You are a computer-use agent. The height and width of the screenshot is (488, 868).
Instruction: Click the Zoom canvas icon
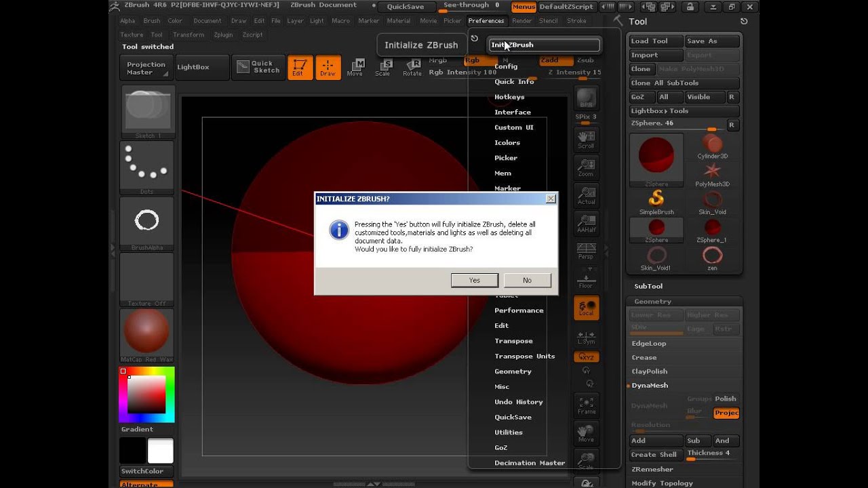click(586, 167)
